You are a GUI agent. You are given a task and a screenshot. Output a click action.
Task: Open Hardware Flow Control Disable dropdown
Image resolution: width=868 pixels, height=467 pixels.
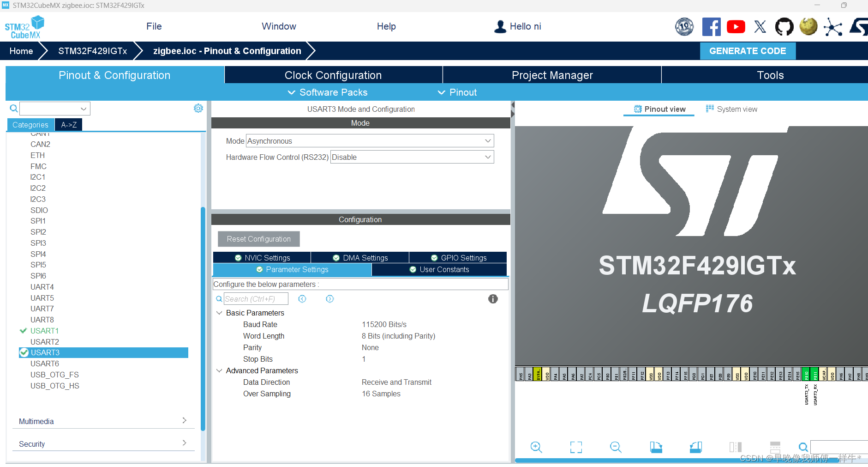click(x=412, y=157)
